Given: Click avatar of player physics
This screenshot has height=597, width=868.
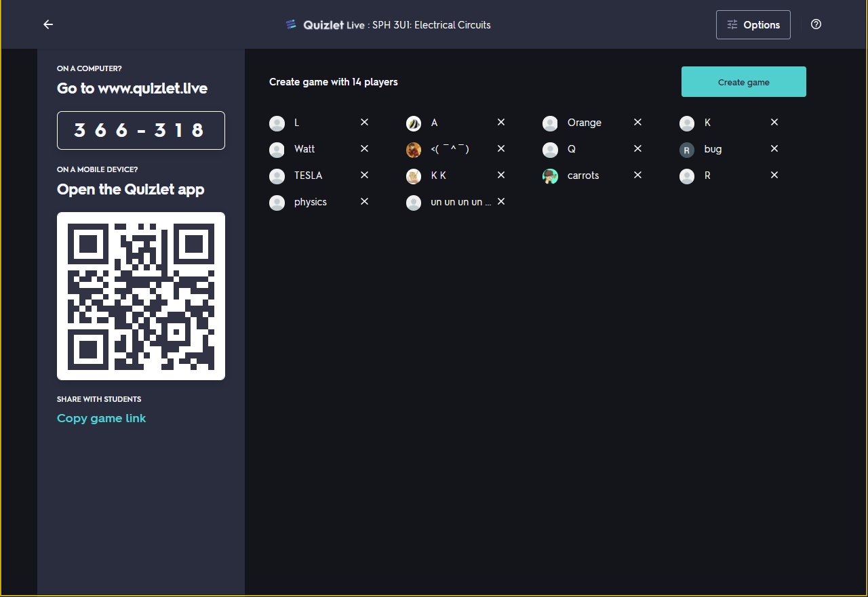Looking at the screenshot, I should [x=277, y=203].
